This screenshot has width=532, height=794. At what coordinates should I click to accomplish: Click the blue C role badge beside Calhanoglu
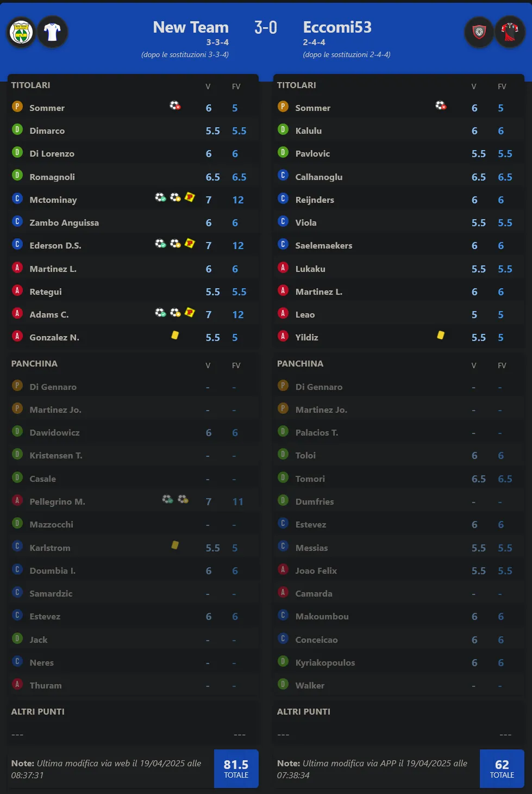click(x=283, y=175)
